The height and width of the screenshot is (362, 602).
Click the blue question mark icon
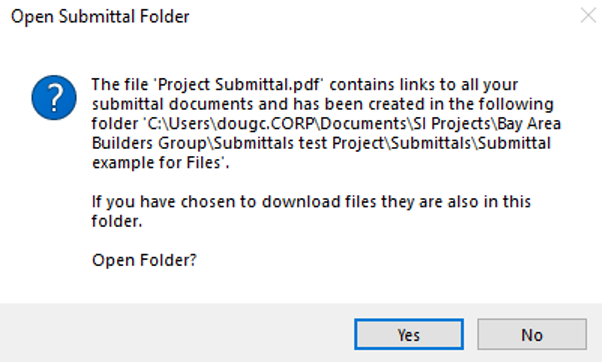click(x=54, y=98)
